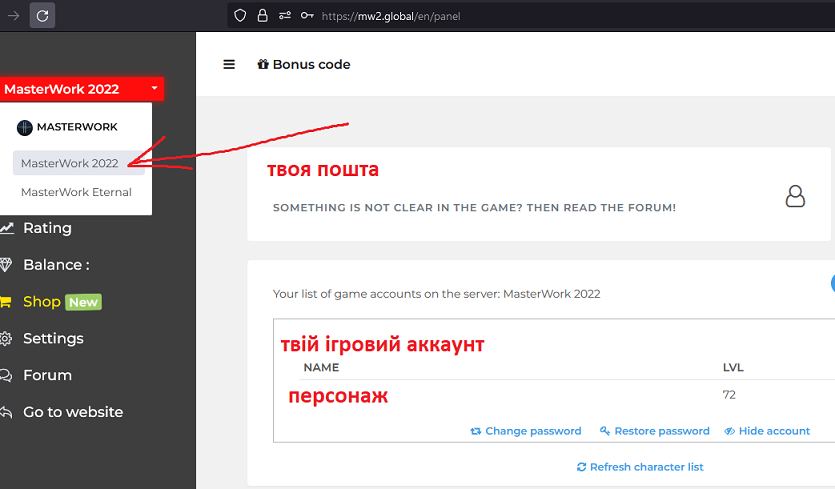
Task: Open the shield tracking protection icon
Action: pyautogui.click(x=240, y=16)
